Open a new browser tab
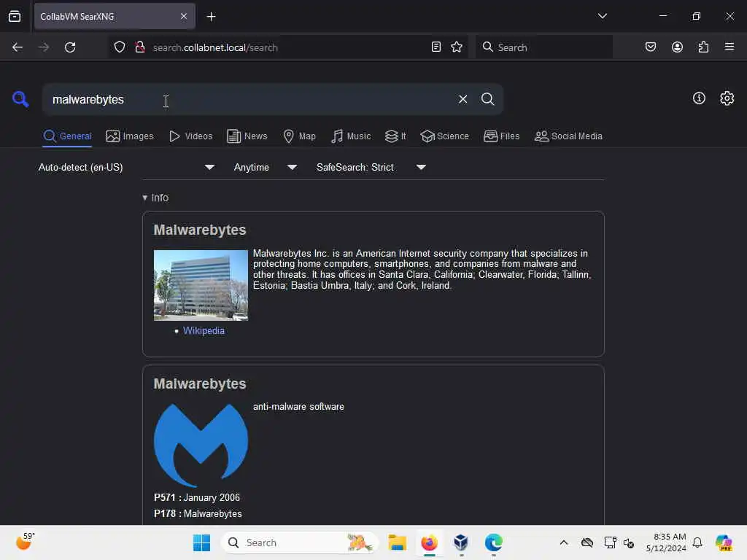This screenshot has width=747, height=560. tap(211, 17)
